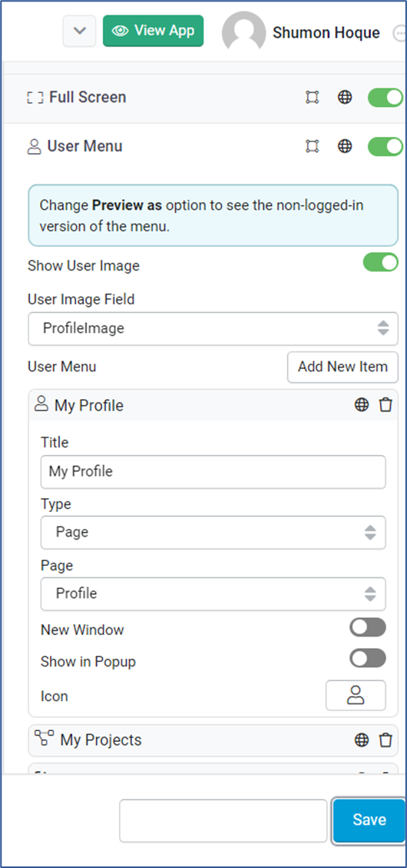
Task: Turn off Show User Image
Action: click(x=380, y=262)
